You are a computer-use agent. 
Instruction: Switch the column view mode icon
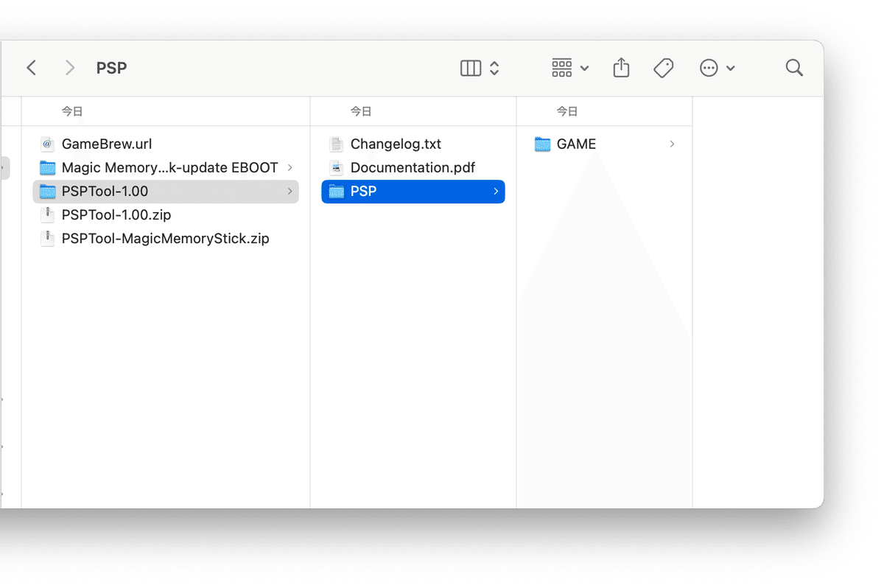tap(470, 68)
